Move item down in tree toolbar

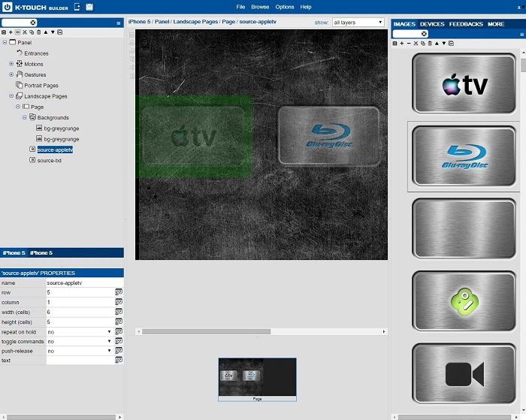pos(53,32)
